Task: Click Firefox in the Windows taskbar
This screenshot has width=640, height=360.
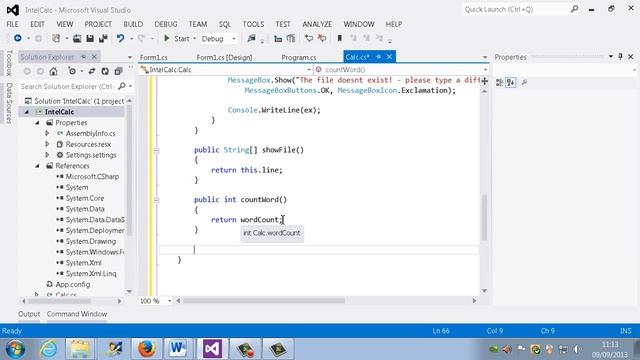Action: 147,349
